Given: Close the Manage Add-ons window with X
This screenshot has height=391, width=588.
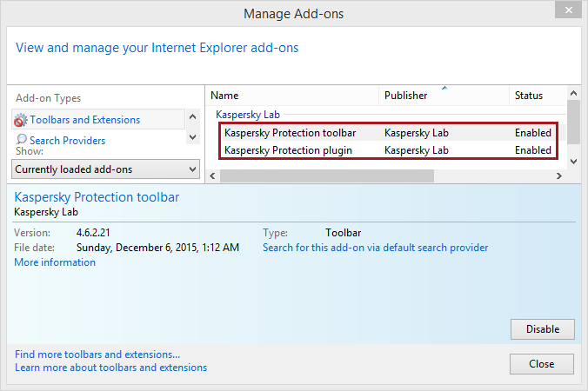Looking at the screenshot, I should coord(569,10).
